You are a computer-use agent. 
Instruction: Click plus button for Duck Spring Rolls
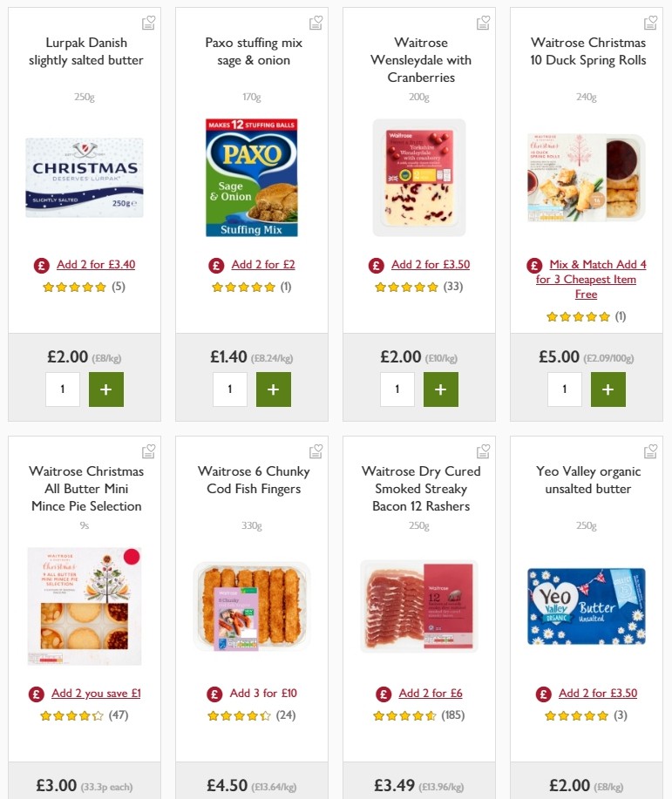coord(608,389)
